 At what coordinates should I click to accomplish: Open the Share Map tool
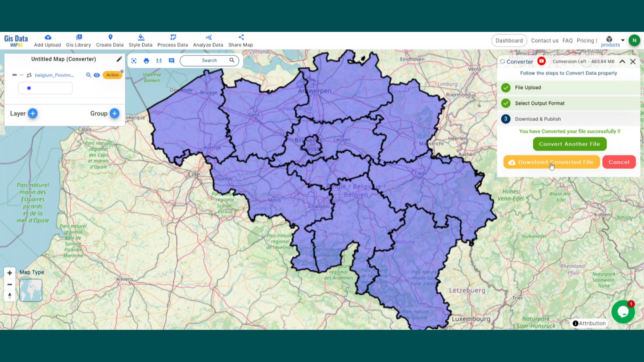tap(240, 40)
